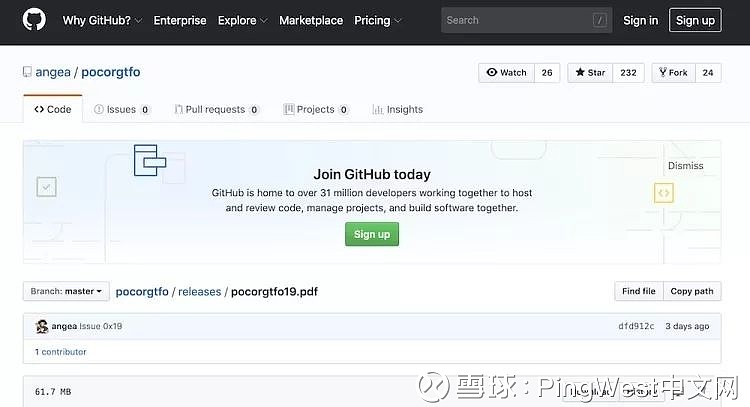
Task: Open the pocorgtfo repository title link
Action: click(x=110, y=72)
